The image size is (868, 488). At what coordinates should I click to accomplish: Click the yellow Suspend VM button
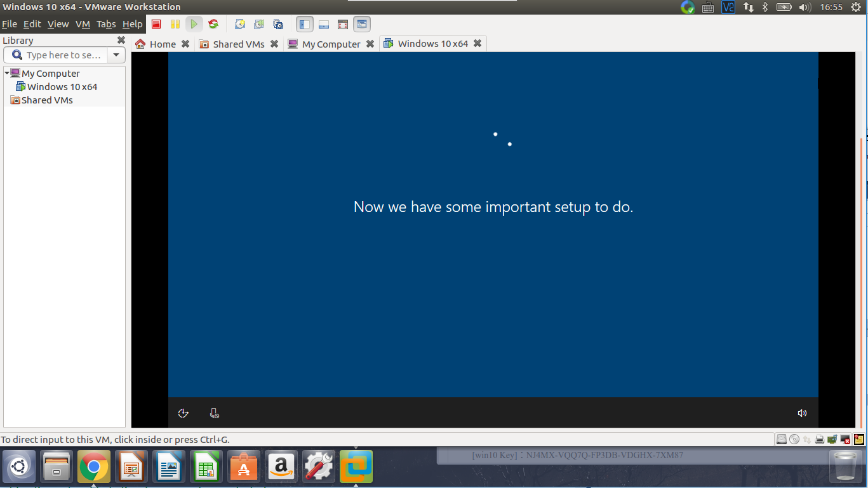175,25
